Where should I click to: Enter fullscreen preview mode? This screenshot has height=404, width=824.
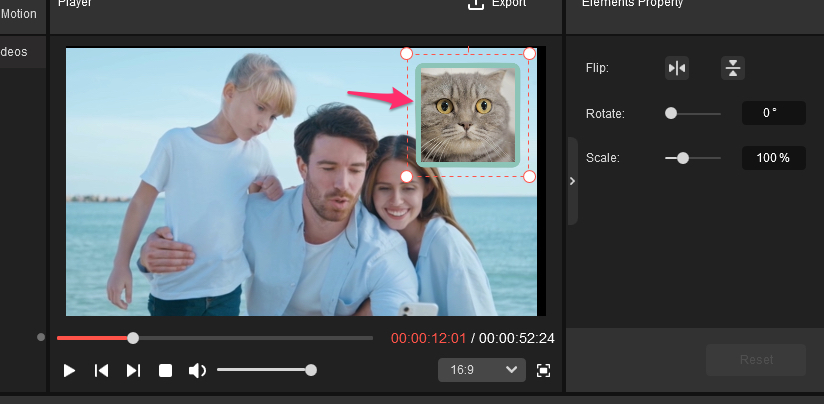(x=543, y=370)
